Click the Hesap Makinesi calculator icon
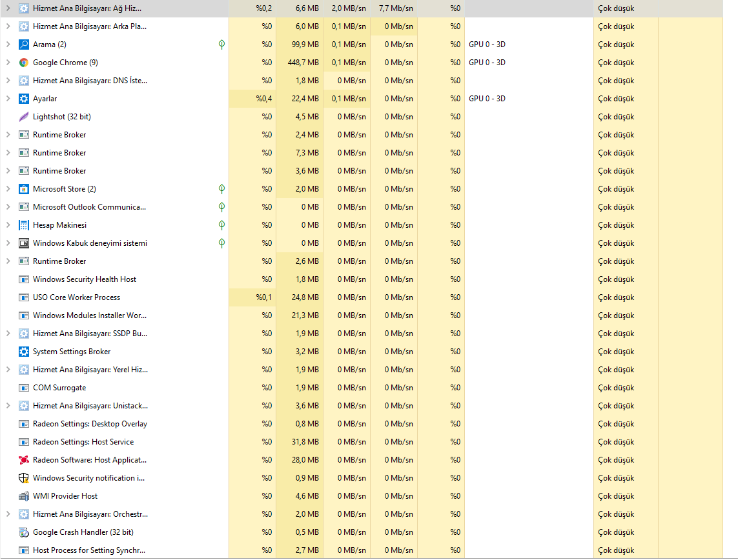Image resolution: width=738 pixels, height=560 pixels. pos(23,225)
